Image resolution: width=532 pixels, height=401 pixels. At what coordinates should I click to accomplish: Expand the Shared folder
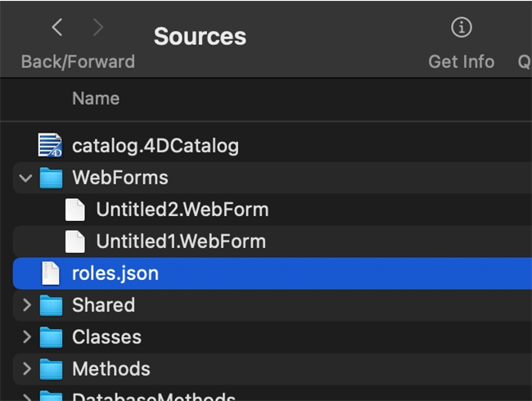pos(26,305)
